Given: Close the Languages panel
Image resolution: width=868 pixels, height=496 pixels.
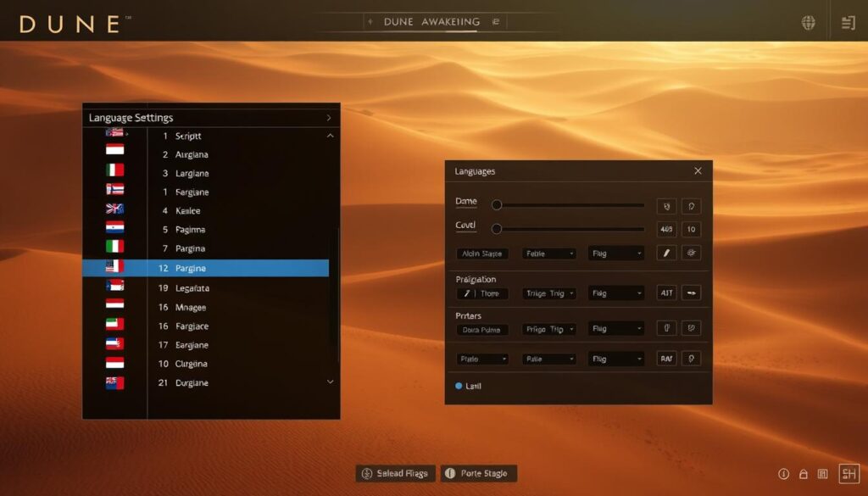Looking at the screenshot, I should (698, 171).
